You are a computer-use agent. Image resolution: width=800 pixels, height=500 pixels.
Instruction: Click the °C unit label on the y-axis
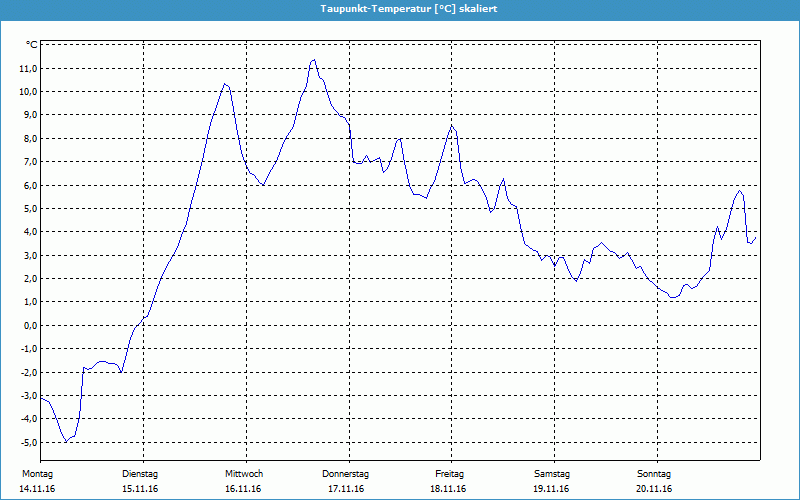click(x=31, y=45)
